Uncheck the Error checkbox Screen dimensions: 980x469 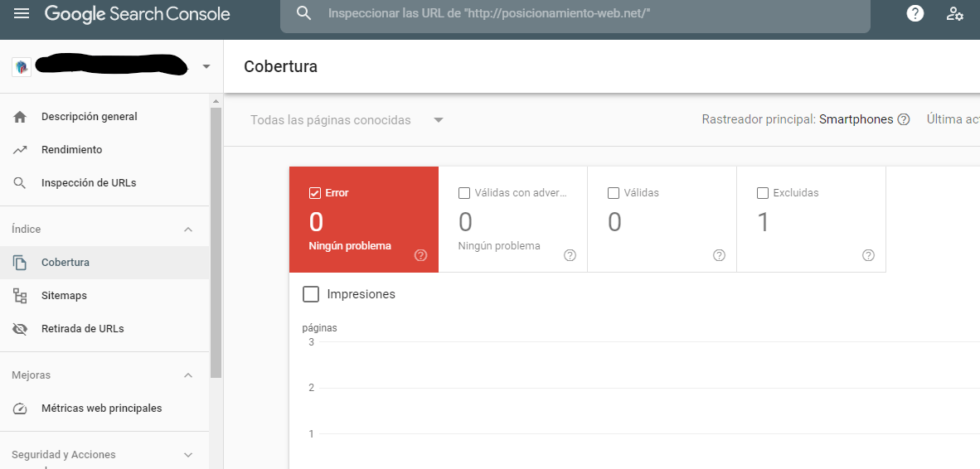pos(315,193)
